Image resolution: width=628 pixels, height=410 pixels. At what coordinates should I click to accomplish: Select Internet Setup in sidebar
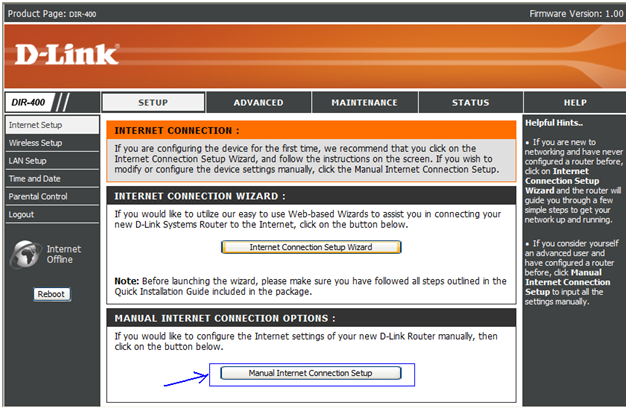click(x=52, y=125)
